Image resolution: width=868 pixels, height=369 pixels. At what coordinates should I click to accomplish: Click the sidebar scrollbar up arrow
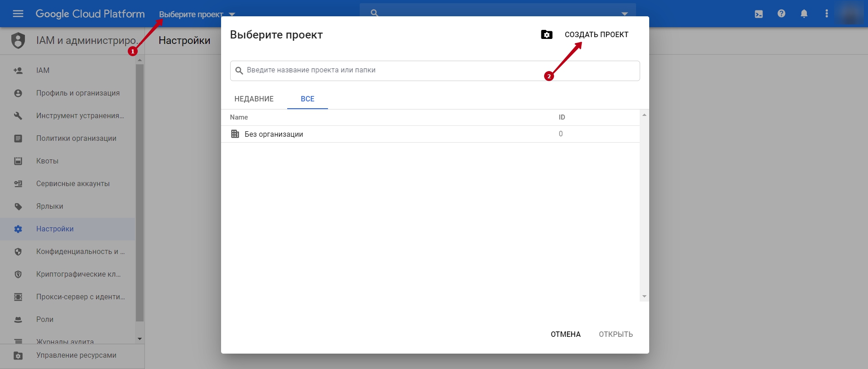click(140, 60)
